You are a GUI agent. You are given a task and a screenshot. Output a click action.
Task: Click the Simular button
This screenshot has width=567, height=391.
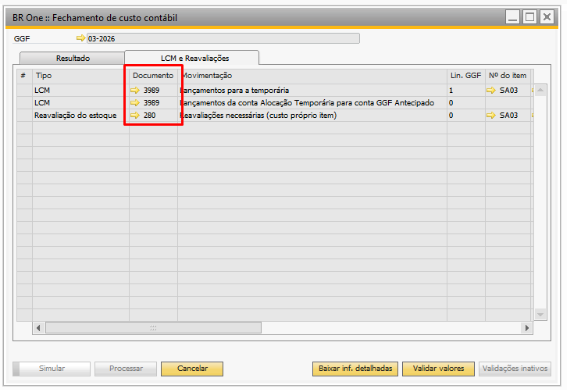click(52, 368)
